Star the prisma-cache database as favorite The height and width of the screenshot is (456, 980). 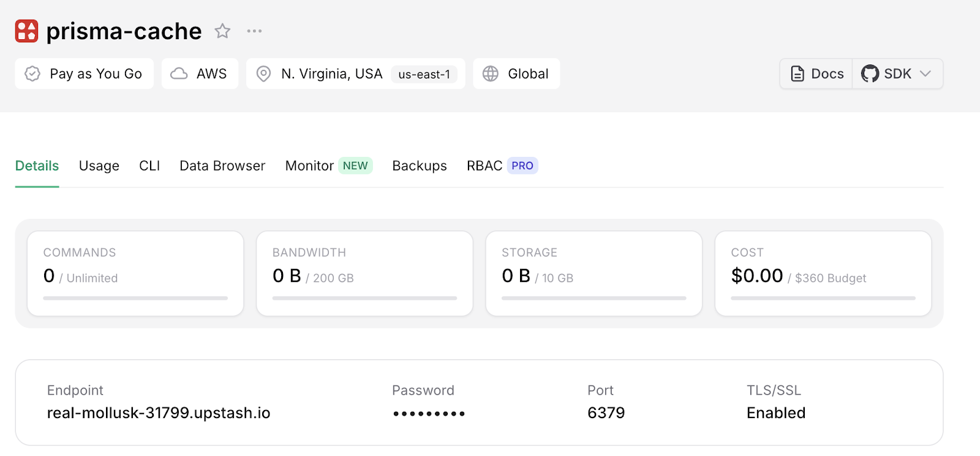coord(222,31)
